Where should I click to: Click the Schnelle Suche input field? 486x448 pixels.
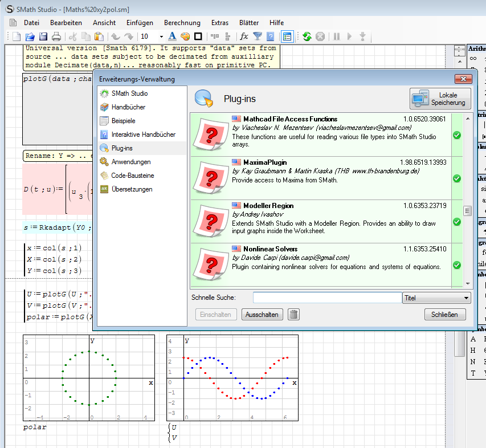tap(327, 298)
